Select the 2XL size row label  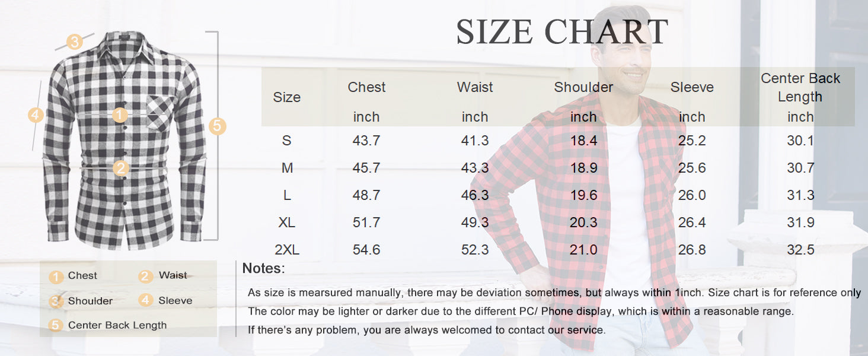(287, 250)
